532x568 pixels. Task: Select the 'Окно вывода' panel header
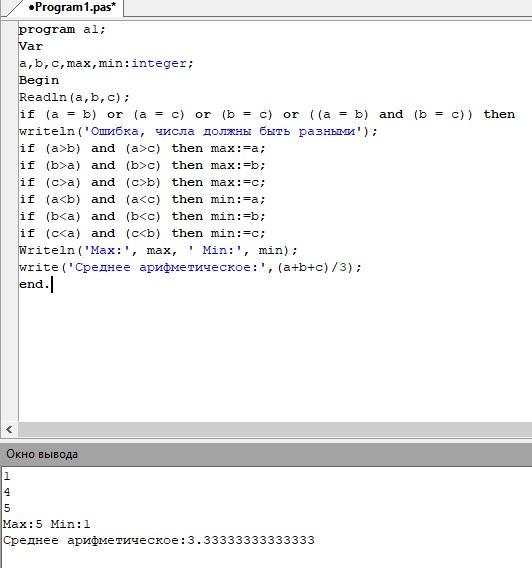[x=42, y=454]
